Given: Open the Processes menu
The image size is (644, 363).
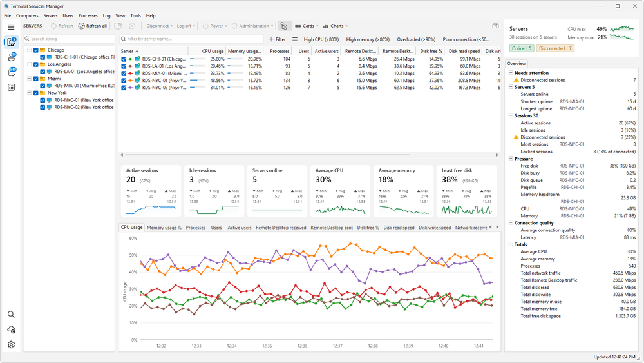Looking at the screenshot, I should click(x=88, y=15).
